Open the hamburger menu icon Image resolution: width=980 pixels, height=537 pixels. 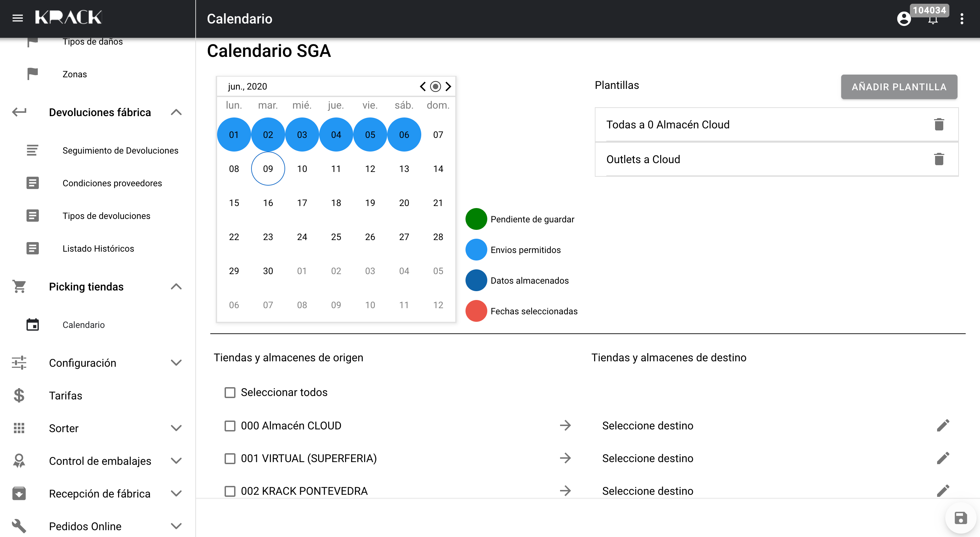[x=17, y=18]
